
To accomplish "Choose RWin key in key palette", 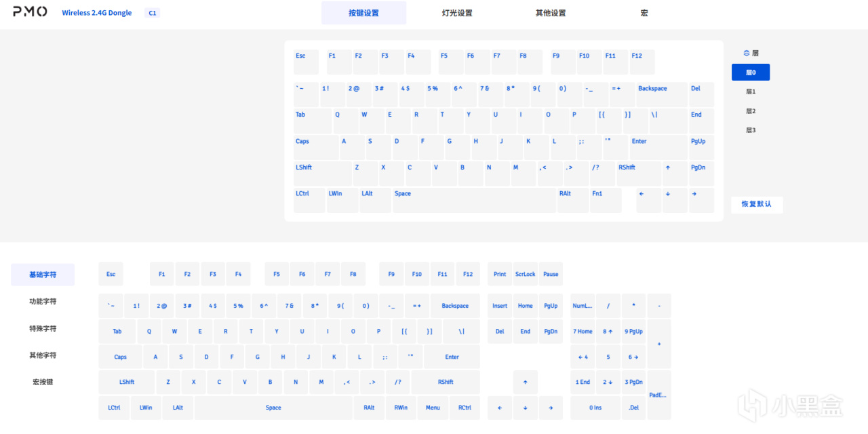I will pyautogui.click(x=401, y=408).
